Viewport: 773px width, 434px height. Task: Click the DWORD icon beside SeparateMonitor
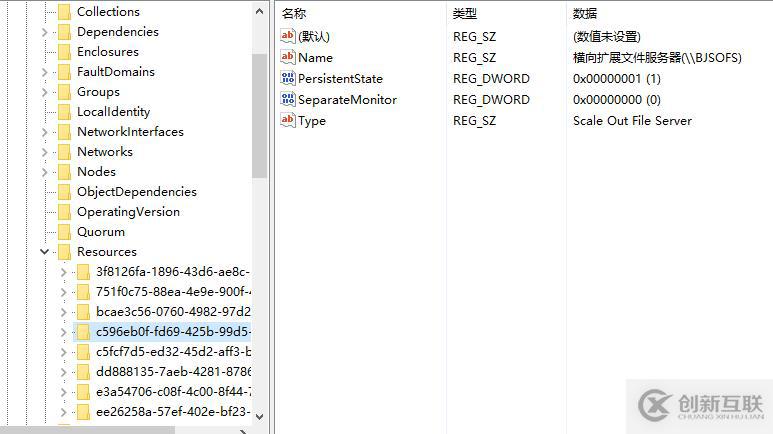(x=288, y=99)
